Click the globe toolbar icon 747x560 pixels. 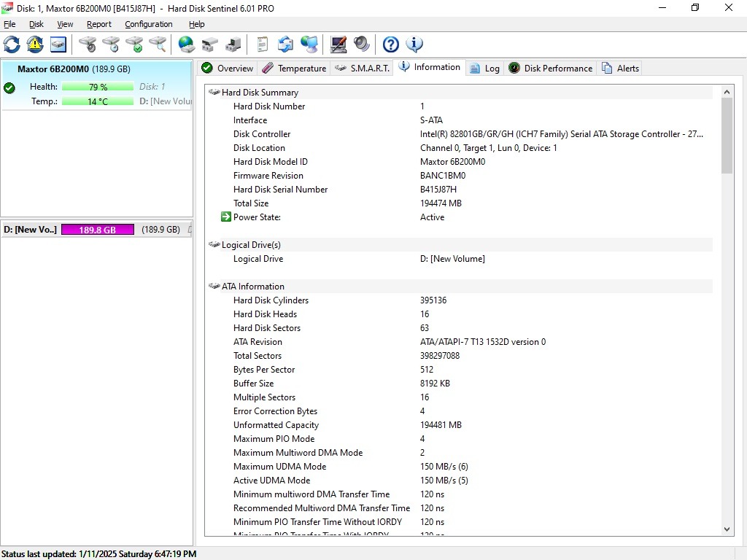pos(187,44)
